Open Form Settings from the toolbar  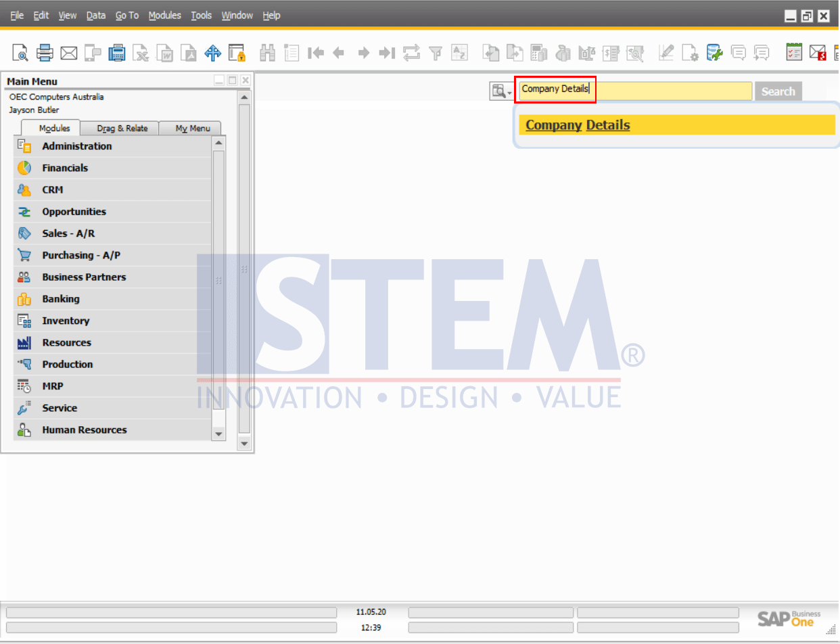[x=690, y=53]
